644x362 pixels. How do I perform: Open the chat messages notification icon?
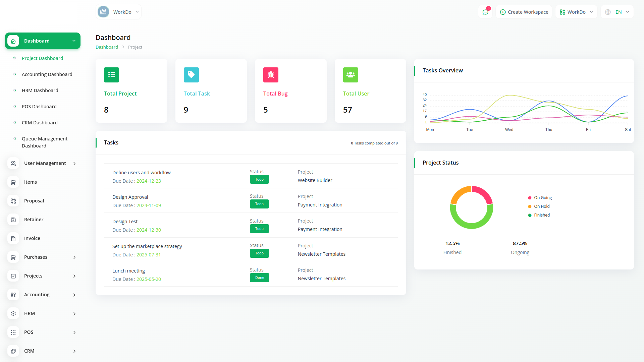point(485,12)
